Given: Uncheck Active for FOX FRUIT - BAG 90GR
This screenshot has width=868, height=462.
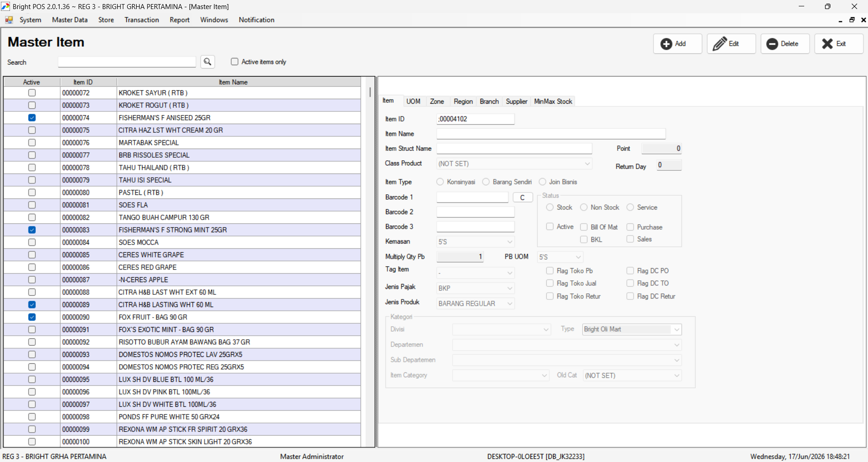Looking at the screenshot, I should 32,317.
